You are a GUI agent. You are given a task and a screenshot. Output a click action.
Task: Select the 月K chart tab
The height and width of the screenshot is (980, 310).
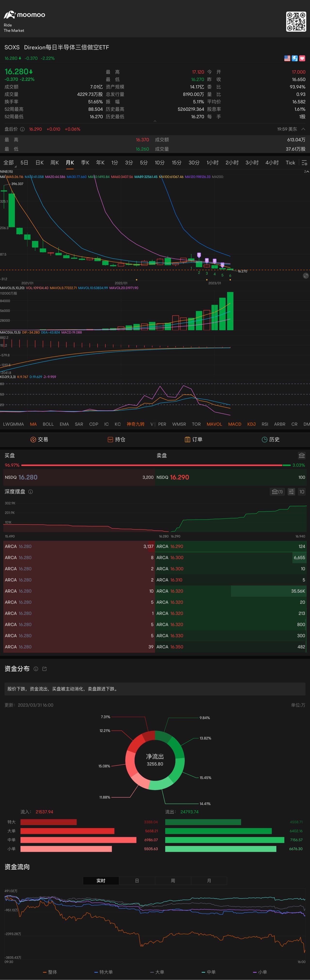coord(70,162)
